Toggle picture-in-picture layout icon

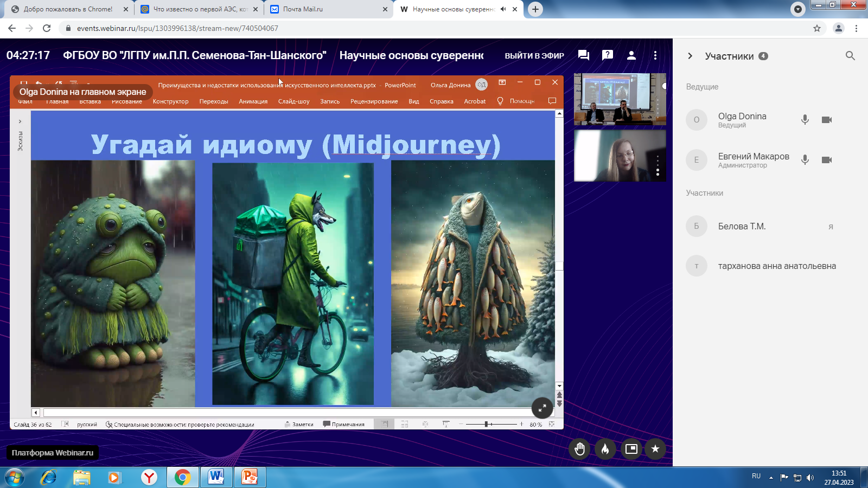631,449
